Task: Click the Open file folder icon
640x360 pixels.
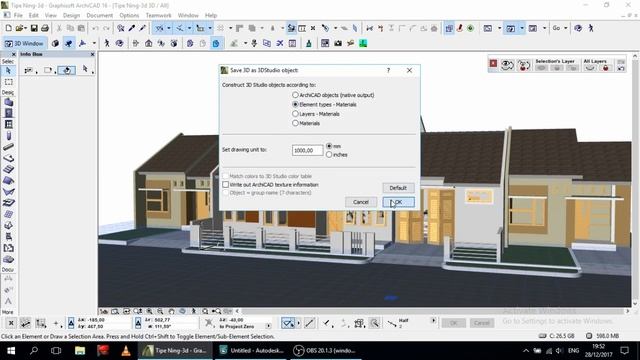Action: (x=19, y=28)
